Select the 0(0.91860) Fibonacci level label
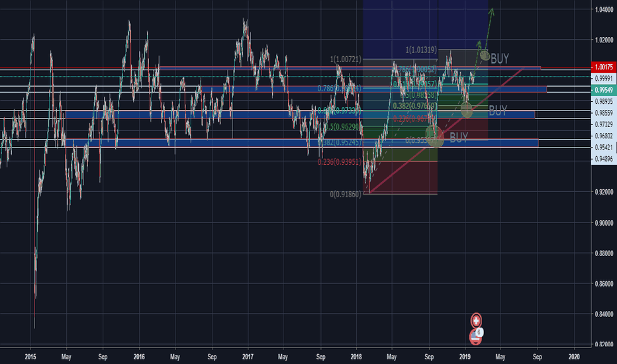617x364 pixels. pyautogui.click(x=346, y=194)
